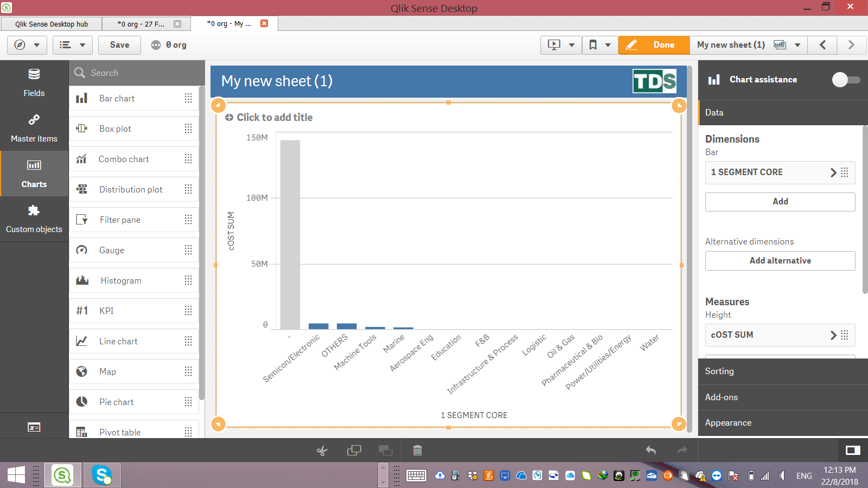Viewport: 868px width, 488px height.
Task: Finish editing with the Done button
Action: point(654,45)
